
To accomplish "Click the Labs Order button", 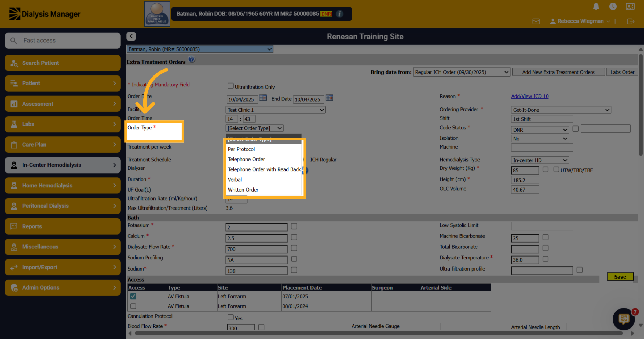I will coord(622,72).
